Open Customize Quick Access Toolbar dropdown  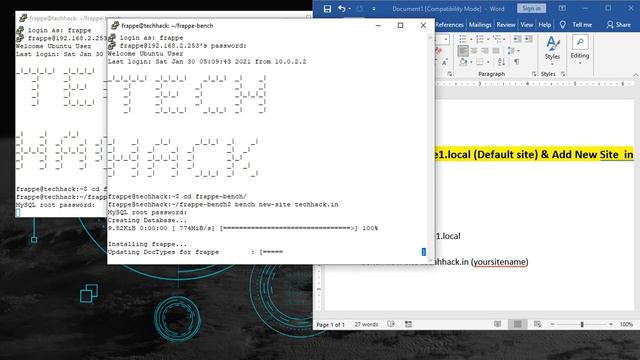coord(373,9)
